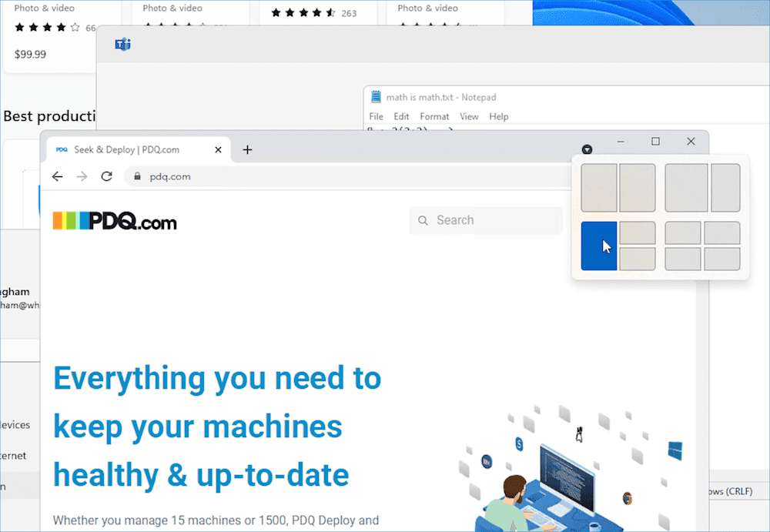Snap to the left half of the equal two-column layout
The image size is (770, 532).
tap(598, 188)
